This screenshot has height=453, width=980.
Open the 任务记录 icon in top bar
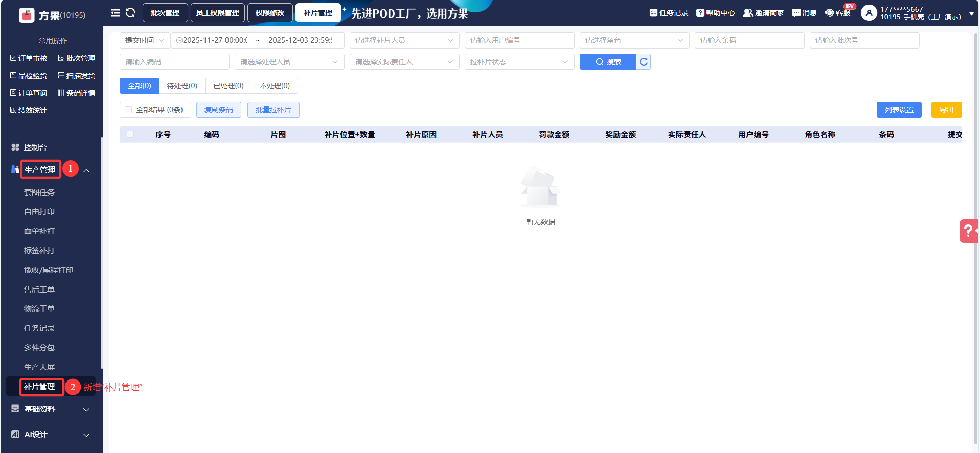pyautogui.click(x=653, y=13)
